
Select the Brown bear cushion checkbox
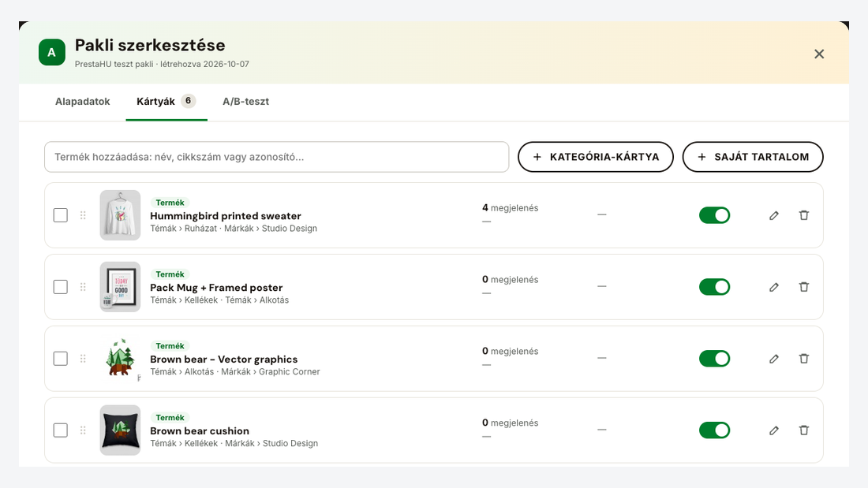pos(60,430)
